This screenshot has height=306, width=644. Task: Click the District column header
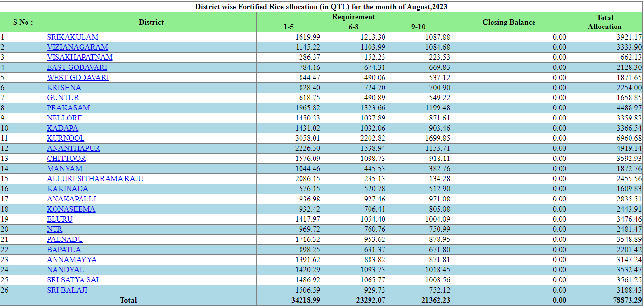151,22
